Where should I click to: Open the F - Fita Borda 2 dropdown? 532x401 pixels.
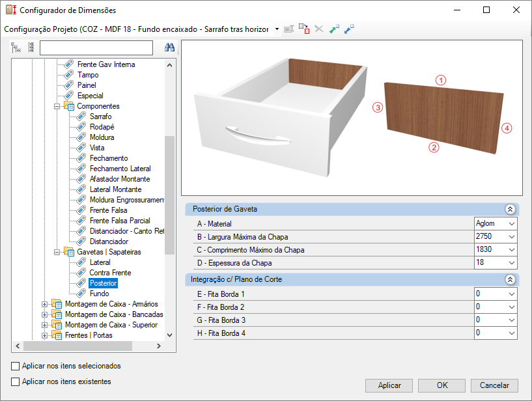512,307
